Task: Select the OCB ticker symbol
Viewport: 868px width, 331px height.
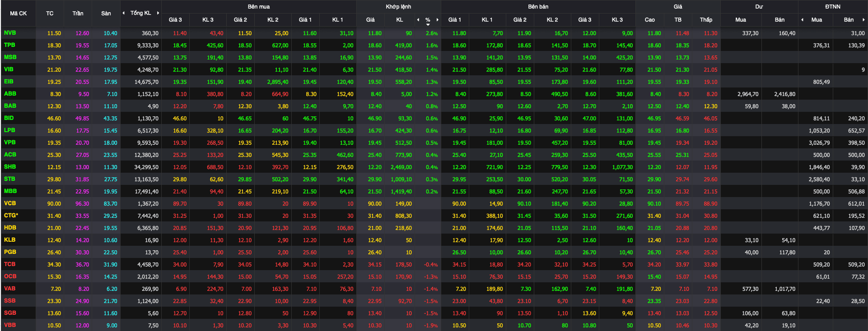Action: [10, 276]
